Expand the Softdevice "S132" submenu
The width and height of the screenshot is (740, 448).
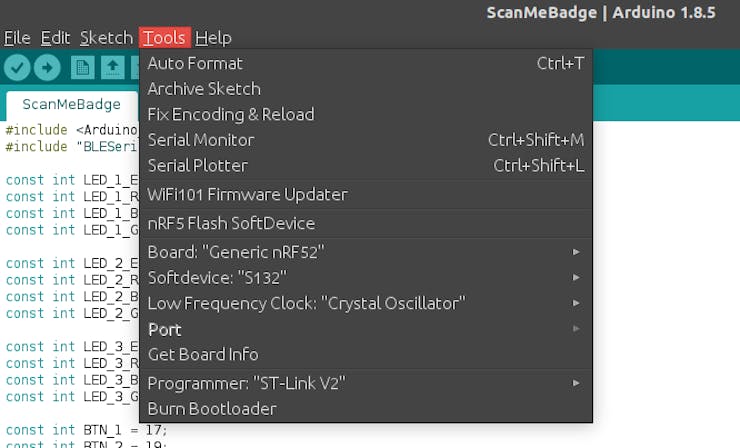(366, 278)
